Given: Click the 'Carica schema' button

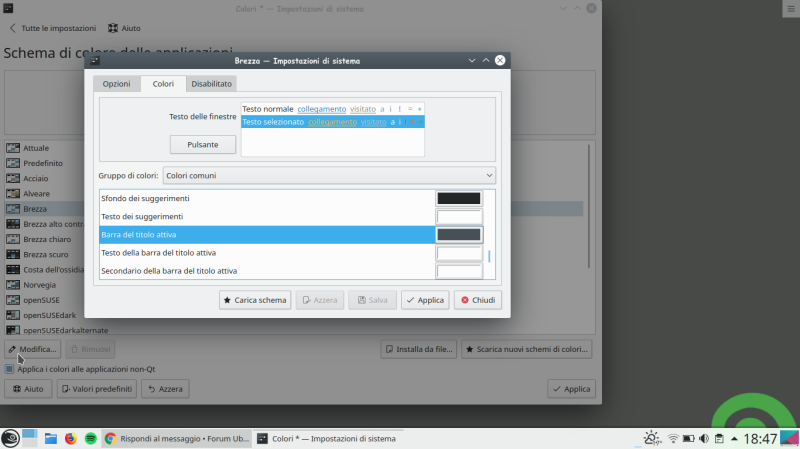Looking at the screenshot, I should [255, 300].
